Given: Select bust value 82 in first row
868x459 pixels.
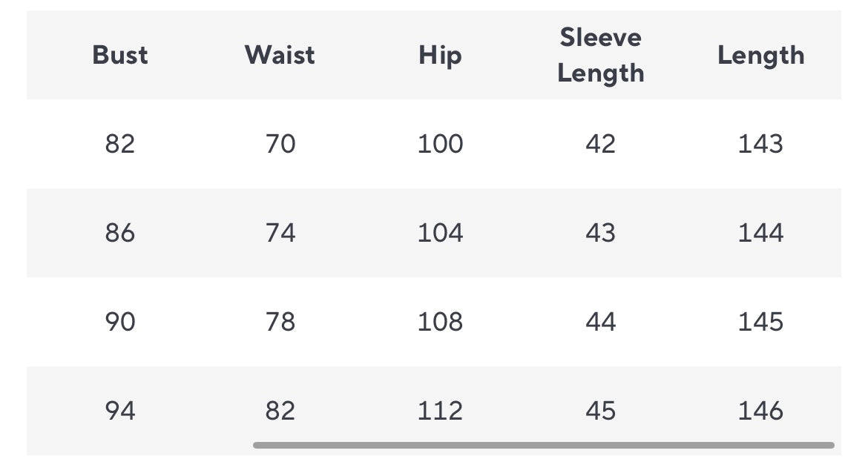Looking at the screenshot, I should tap(120, 144).
